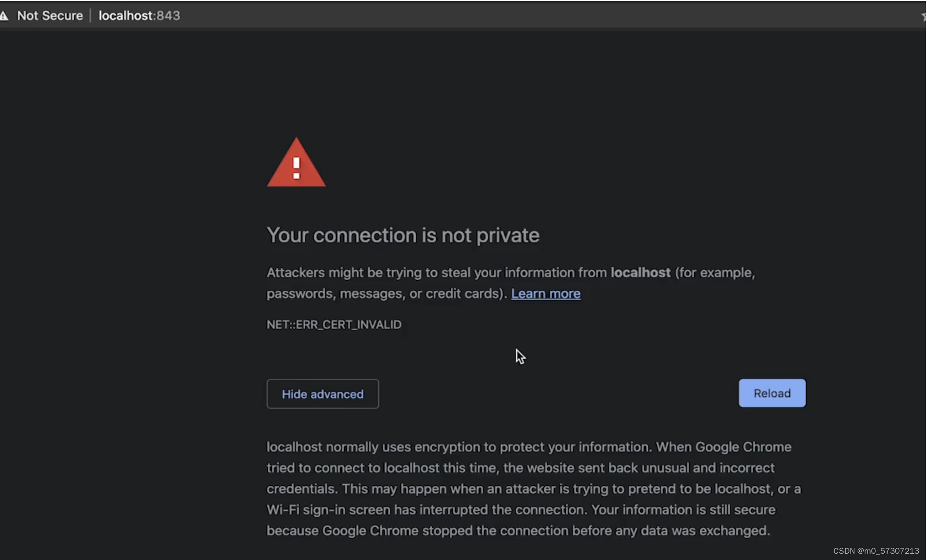The width and height of the screenshot is (927, 560).
Task: Click the large red warning triangle icon
Action: click(296, 164)
